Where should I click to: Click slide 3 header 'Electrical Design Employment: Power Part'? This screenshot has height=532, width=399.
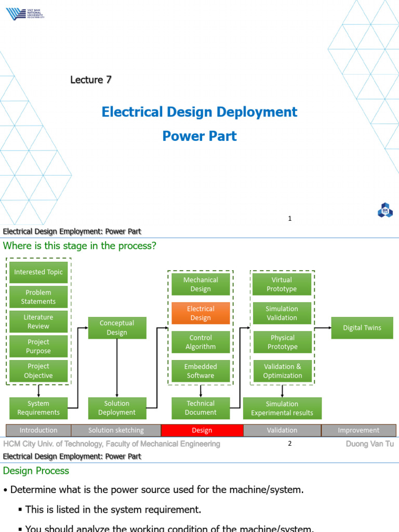(72, 456)
